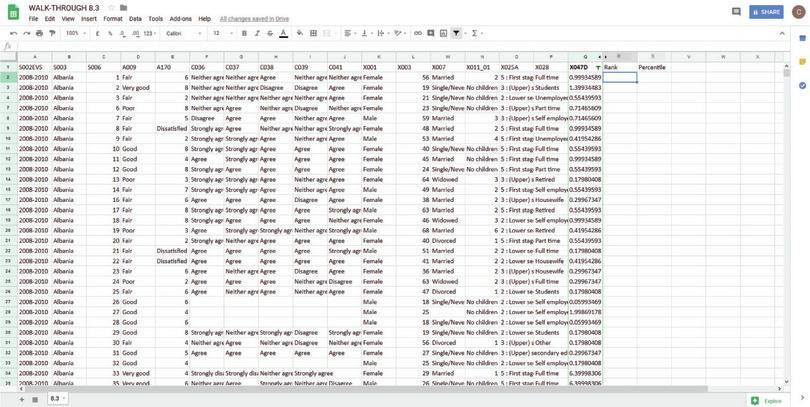Select the Rank column header cell

click(x=619, y=68)
